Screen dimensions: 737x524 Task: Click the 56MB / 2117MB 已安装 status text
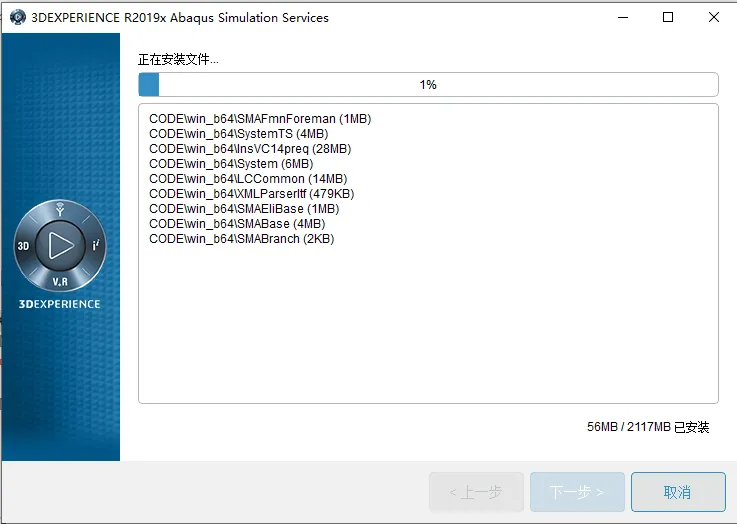648,427
